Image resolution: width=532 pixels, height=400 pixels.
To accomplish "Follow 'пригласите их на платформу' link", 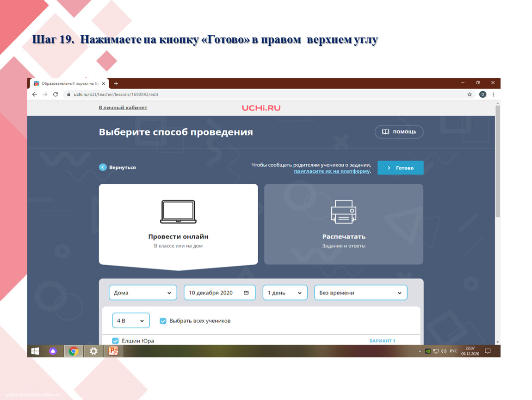I will click(x=332, y=171).
